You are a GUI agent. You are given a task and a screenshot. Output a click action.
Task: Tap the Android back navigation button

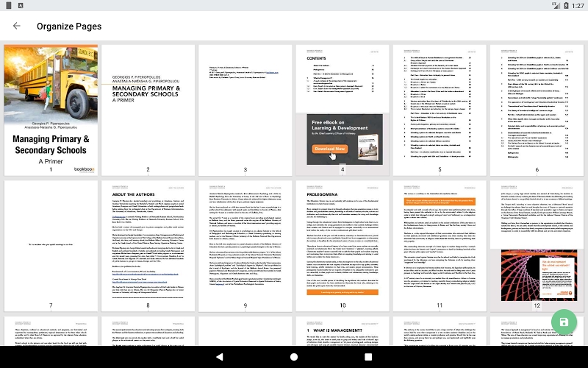220,357
